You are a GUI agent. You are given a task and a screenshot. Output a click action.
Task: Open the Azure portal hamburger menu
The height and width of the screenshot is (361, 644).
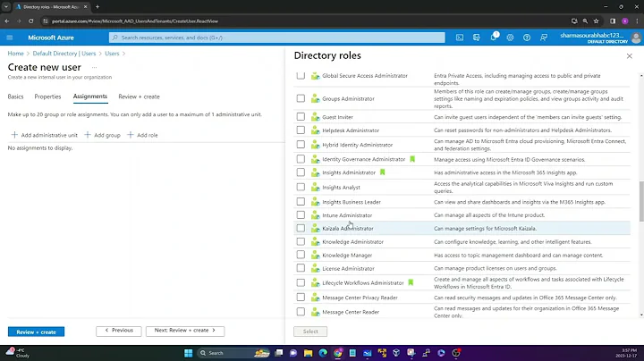point(10,38)
